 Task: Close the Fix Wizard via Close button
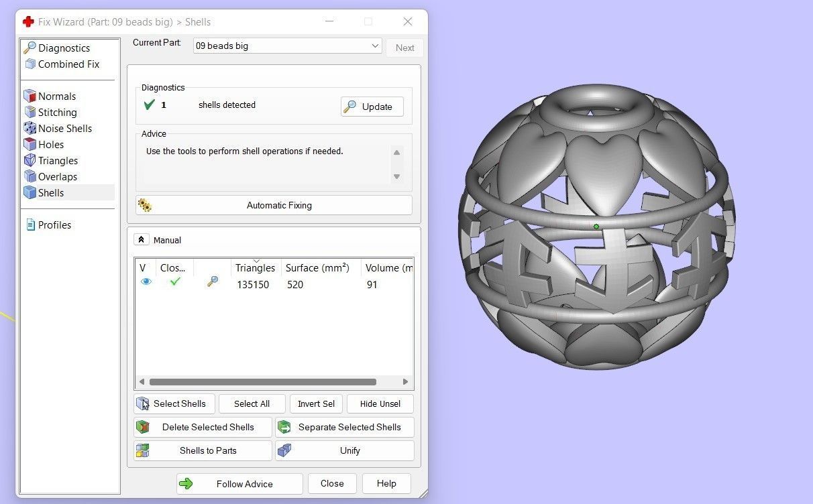[332, 484]
